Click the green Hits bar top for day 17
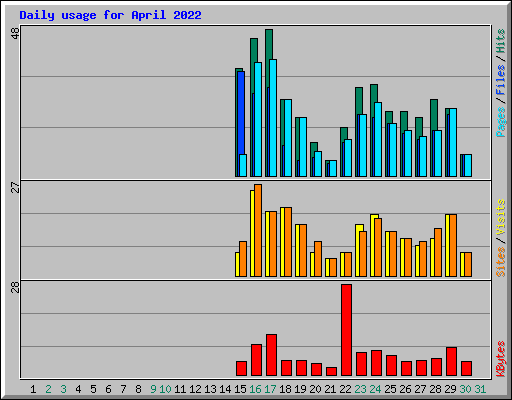Screen dimensions: 512x400 (269, 44)
